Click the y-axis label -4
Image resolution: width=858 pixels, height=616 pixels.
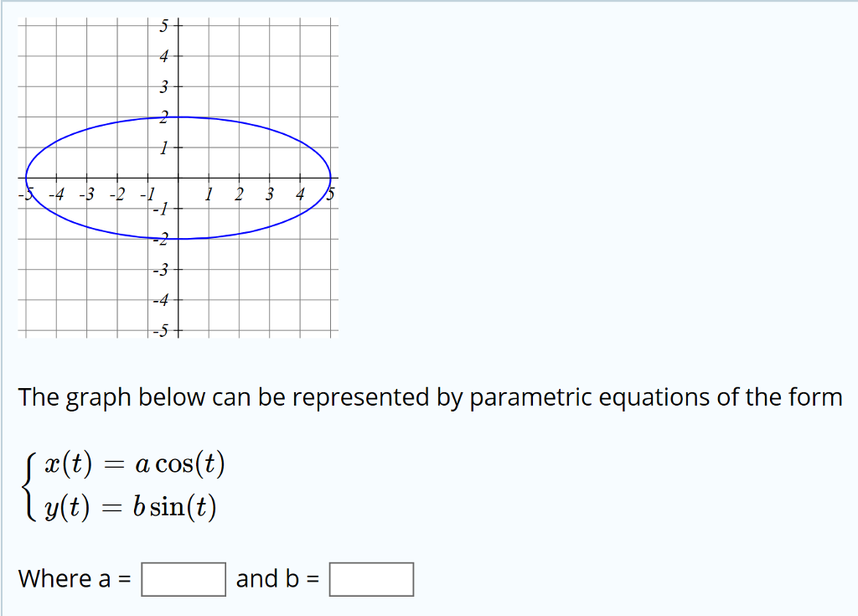pos(161,300)
